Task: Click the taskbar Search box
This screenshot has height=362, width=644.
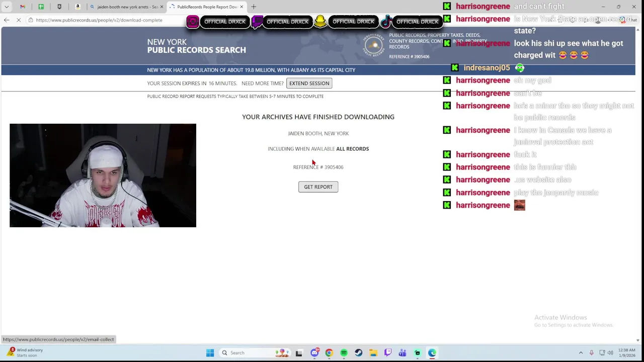Action: click(254, 353)
